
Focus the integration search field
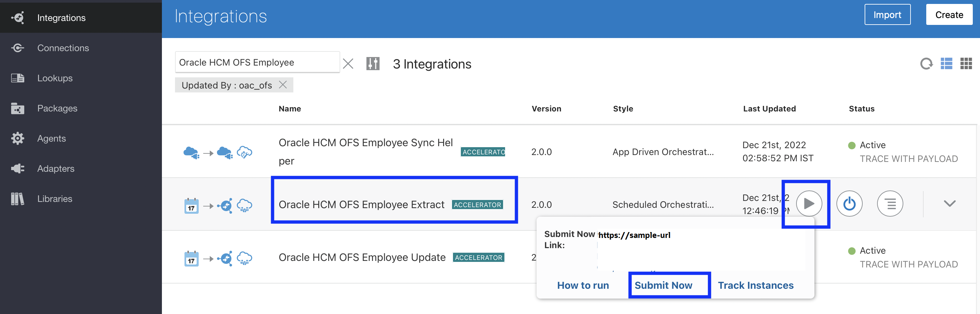click(x=257, y=62)
